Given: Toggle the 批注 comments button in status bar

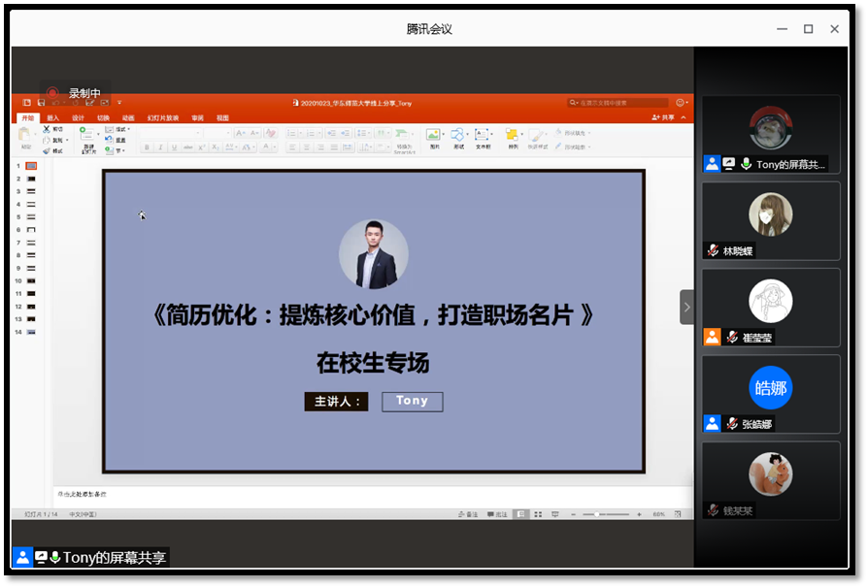Looking at the screenshot, I should click(499, 513).
